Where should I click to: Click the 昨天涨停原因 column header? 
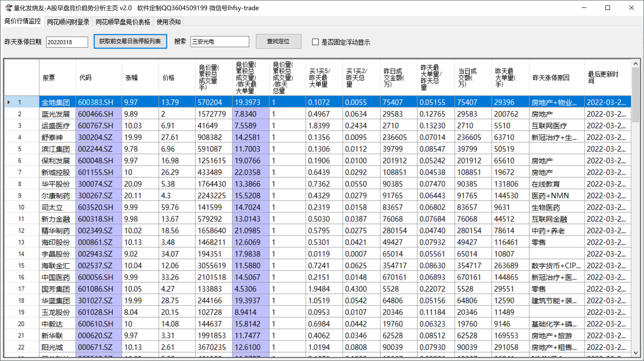(557, 78)
